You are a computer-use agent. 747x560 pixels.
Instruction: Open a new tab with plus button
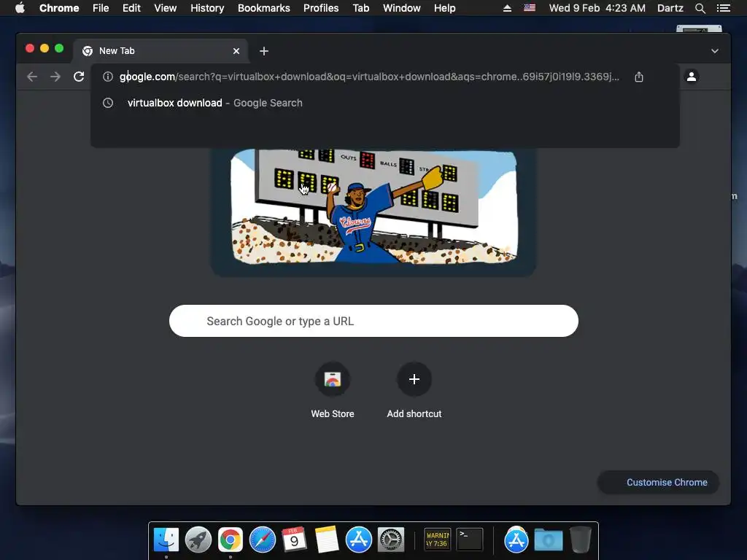[x=264, y=51]
